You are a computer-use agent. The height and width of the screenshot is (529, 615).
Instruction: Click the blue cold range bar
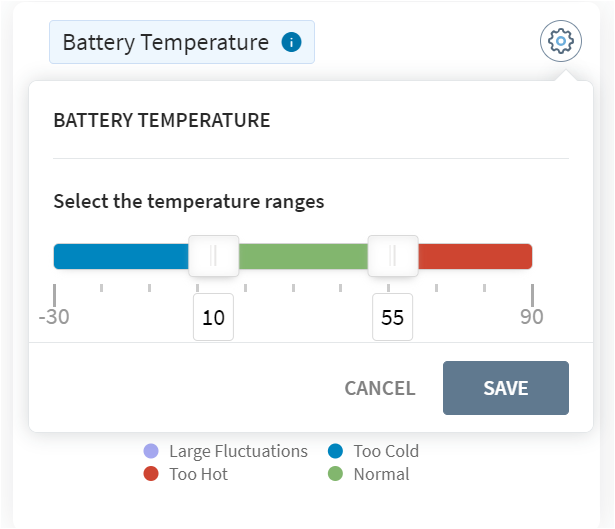pos(120,257)
